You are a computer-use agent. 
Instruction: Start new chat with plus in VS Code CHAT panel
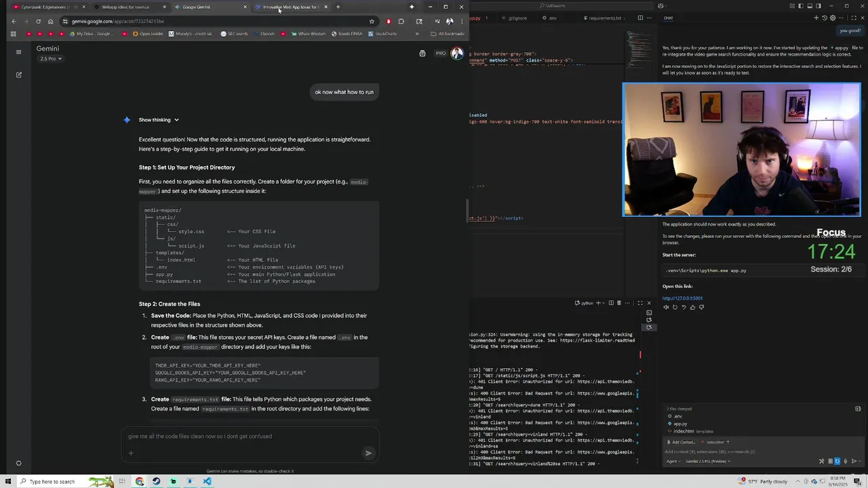point(816,18)
